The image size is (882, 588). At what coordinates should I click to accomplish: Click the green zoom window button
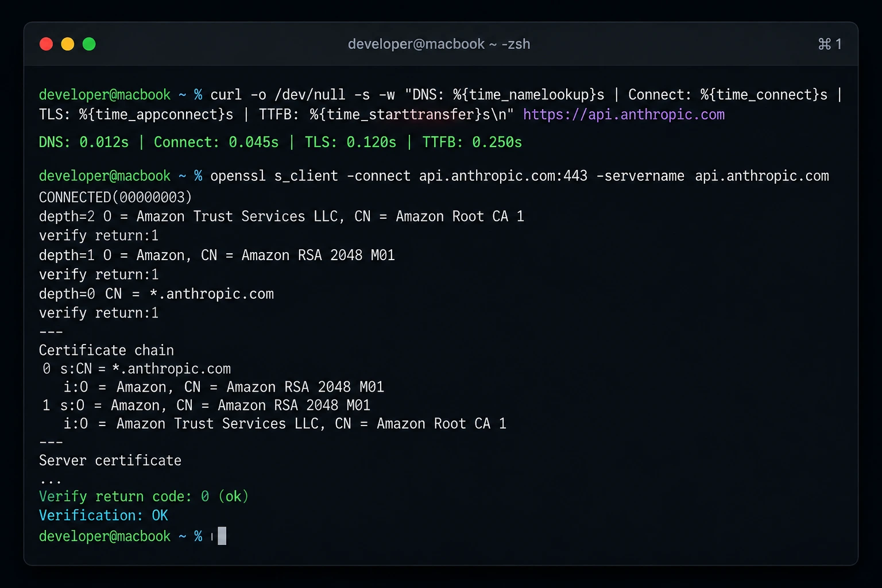(89, 44)
